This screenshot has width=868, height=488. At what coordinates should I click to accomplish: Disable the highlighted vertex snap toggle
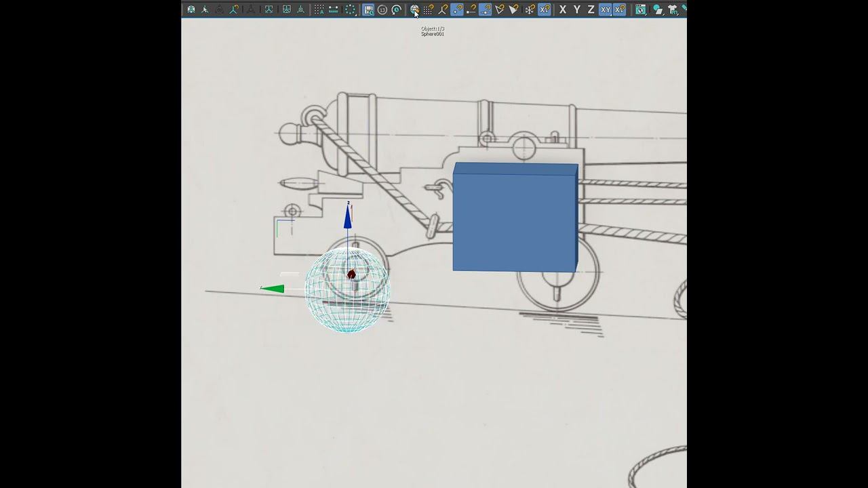[x=457, y=9]
